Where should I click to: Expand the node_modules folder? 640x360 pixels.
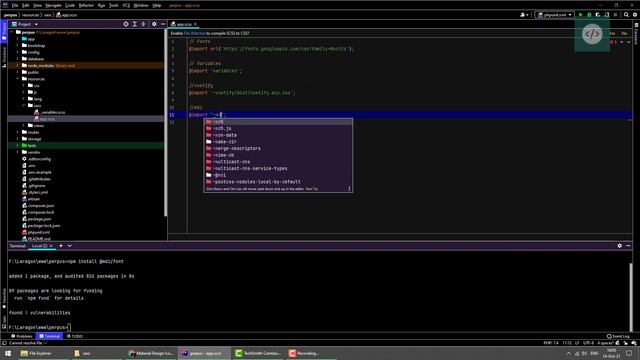(18, 65)
